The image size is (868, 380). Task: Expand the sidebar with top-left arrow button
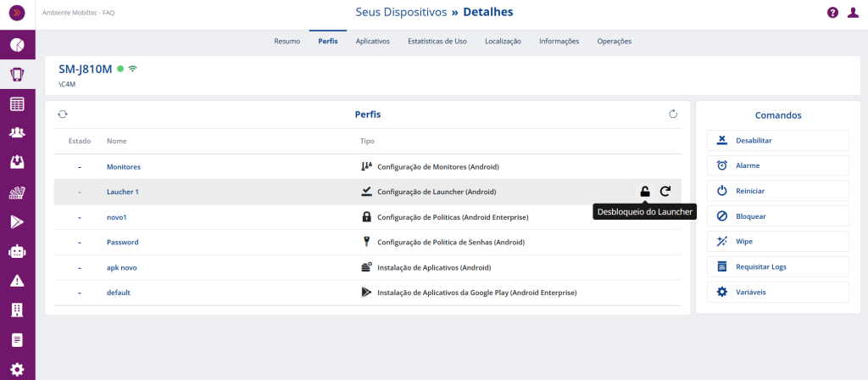tap(17, 13)
